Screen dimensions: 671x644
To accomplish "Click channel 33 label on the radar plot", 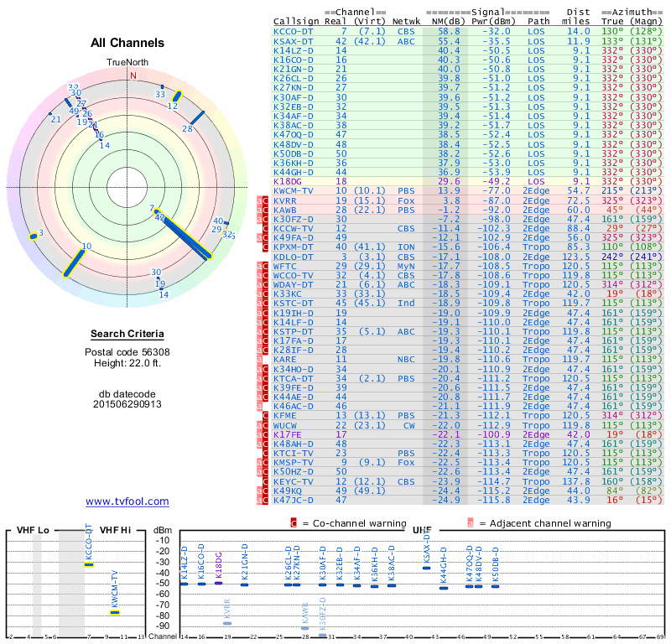I will [x=160, y=94].
